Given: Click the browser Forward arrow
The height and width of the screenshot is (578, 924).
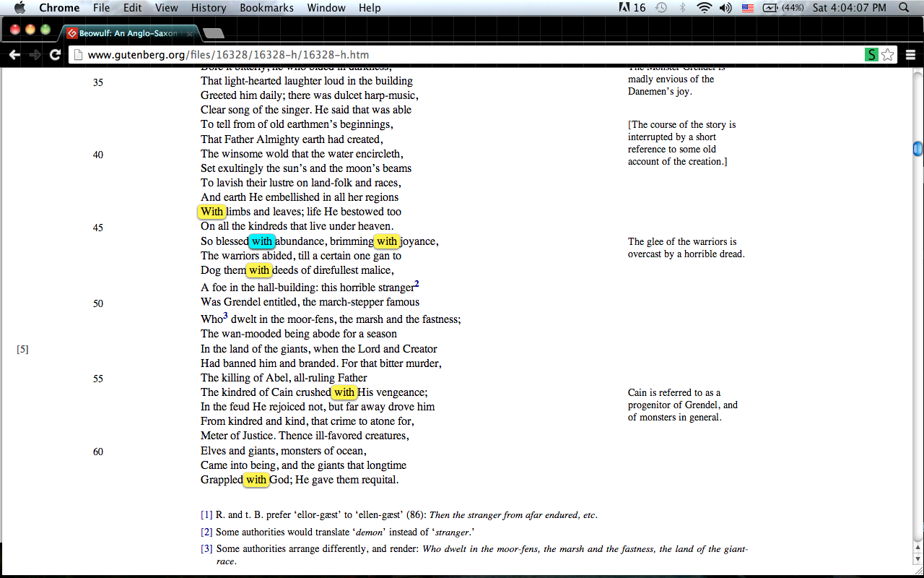Looking at the screenshot, I should point(35,55).
